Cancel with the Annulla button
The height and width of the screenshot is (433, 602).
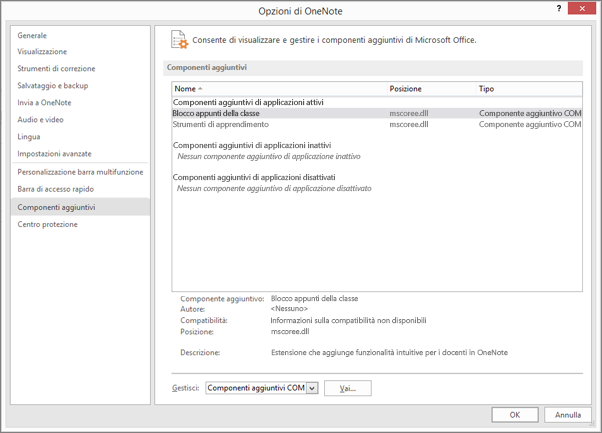click(568, 415)
